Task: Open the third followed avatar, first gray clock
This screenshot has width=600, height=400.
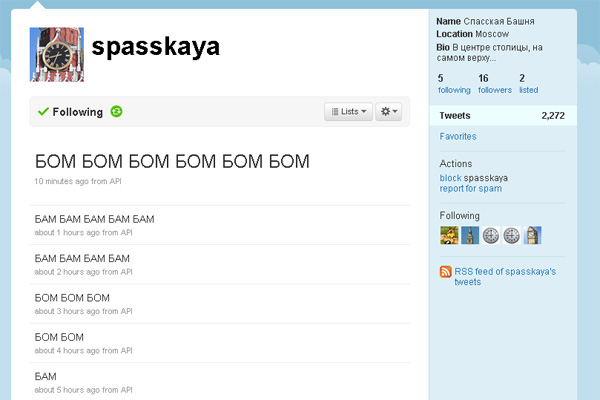Action: [491, 235]
